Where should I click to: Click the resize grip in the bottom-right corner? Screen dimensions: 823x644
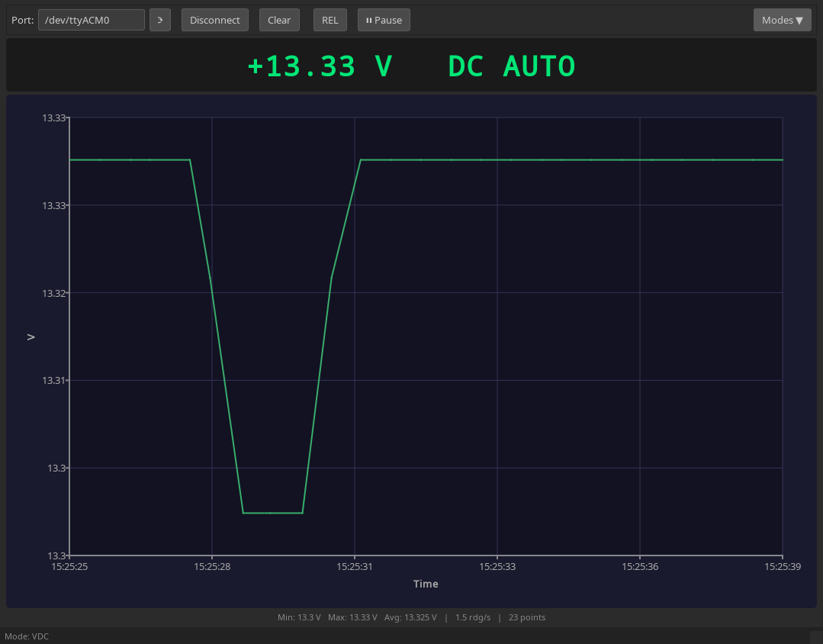click(x=815, y=636)
